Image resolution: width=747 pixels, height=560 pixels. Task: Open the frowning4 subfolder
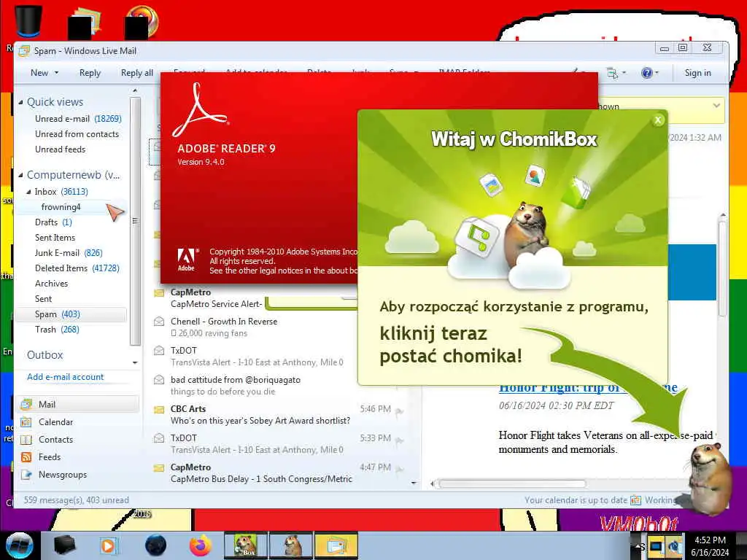61,206
